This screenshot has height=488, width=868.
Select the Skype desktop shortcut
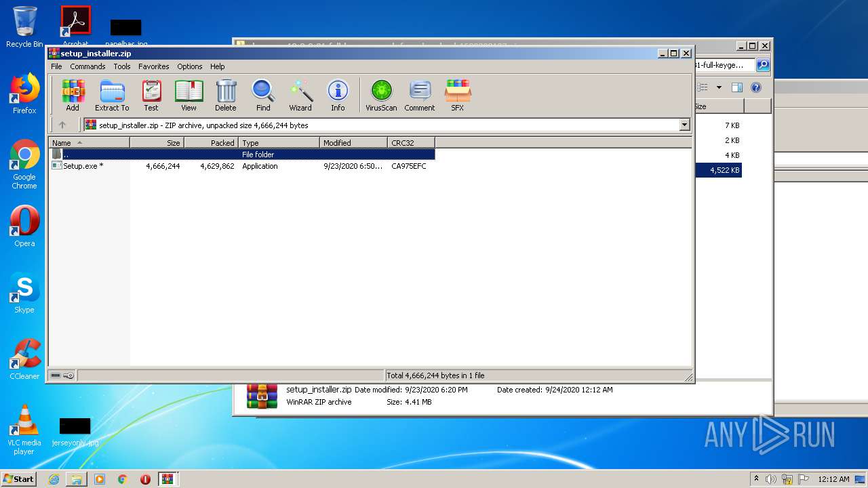[24, 293]
